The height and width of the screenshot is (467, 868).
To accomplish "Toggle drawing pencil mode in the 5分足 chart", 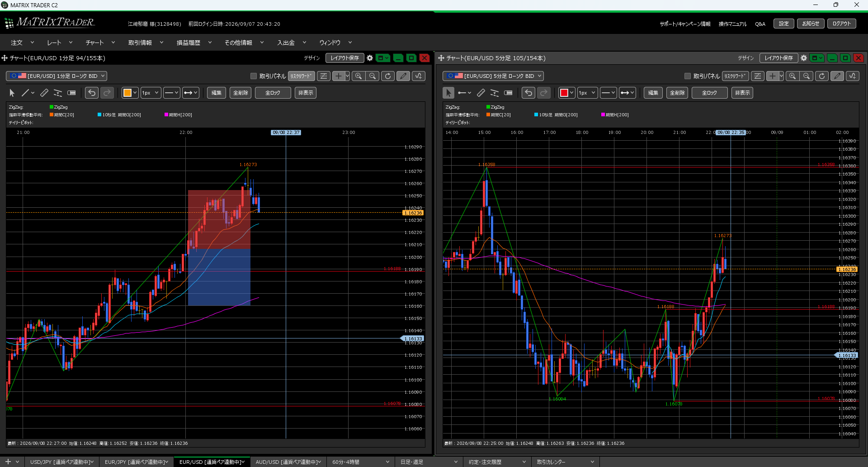I will [837, 76].
